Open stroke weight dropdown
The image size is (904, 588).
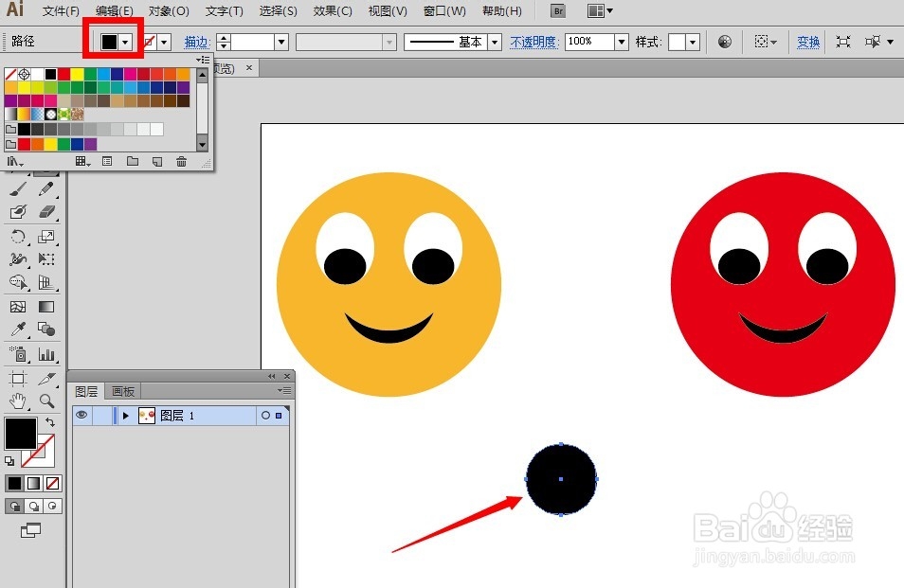coord(281,42)
